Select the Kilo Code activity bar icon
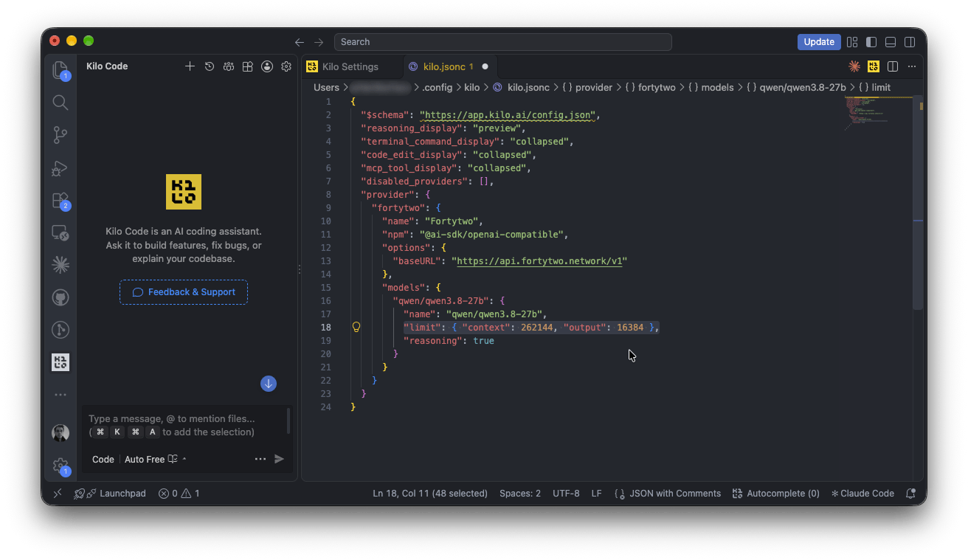Image resolution: width=968 pixels, height=560 pixels. click(x=60, y=362)
